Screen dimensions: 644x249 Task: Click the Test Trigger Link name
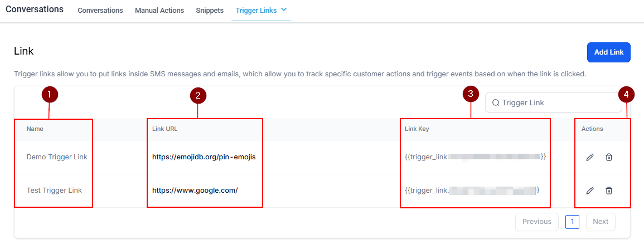[54, 191]
